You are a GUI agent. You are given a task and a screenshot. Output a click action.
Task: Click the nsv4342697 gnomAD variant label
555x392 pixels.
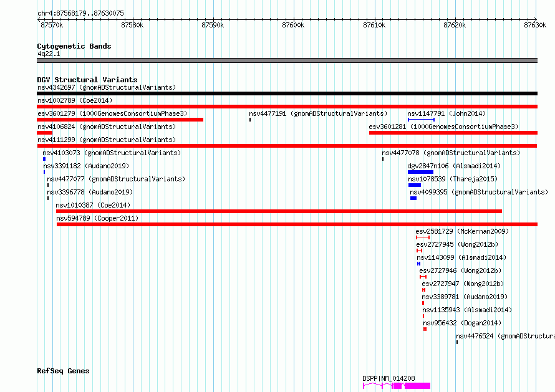(x=107, y=87)
